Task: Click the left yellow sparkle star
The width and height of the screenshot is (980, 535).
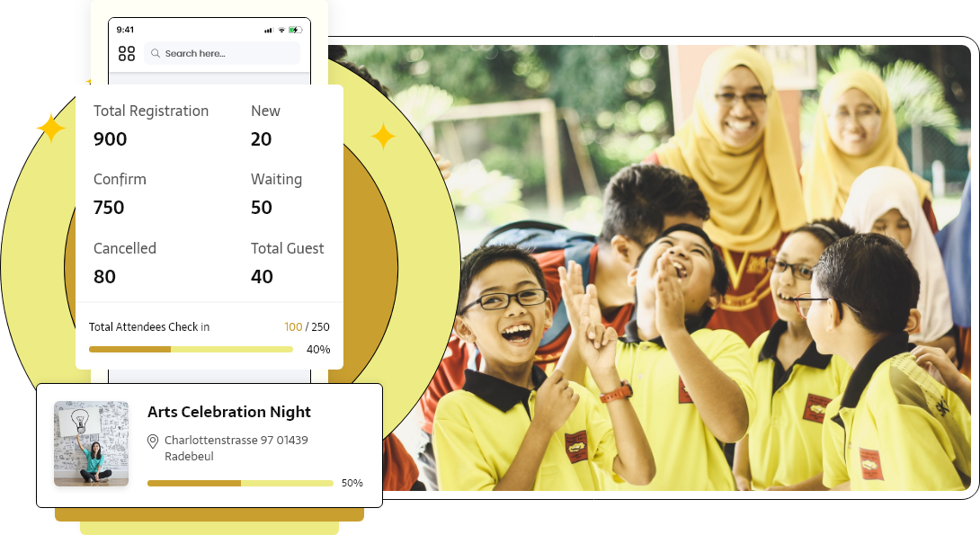Action: point(50,129)
